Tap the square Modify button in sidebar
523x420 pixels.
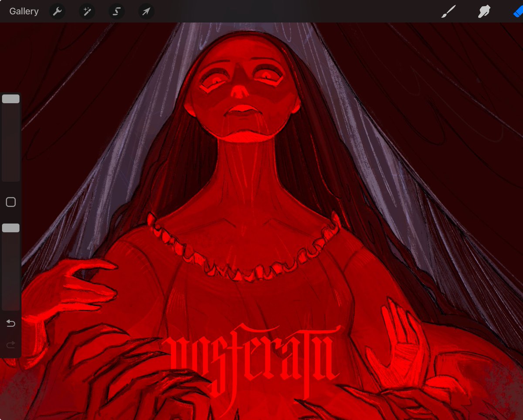click(x=11, y=202)
